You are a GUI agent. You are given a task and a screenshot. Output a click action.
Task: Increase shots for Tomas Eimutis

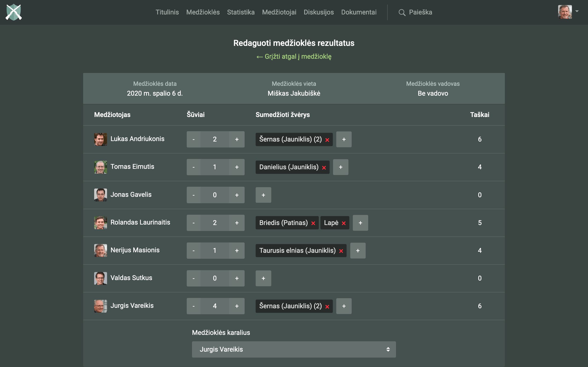(x=237, y=167)
